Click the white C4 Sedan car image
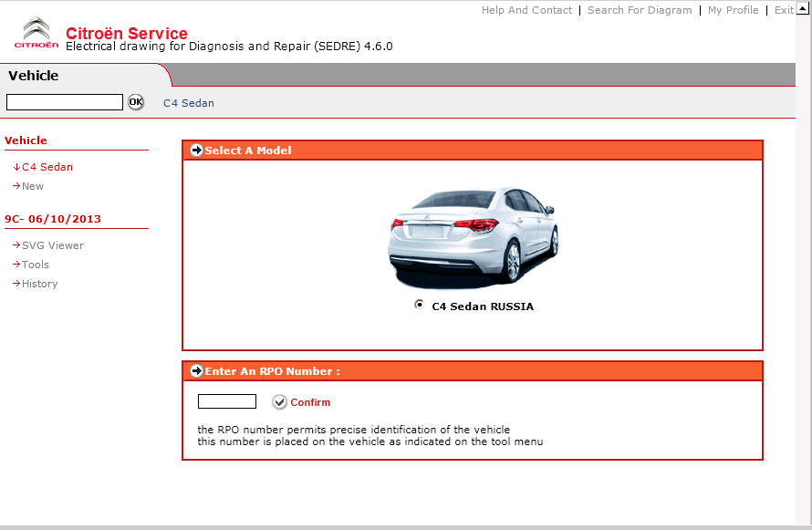 (x=474, y=237)
